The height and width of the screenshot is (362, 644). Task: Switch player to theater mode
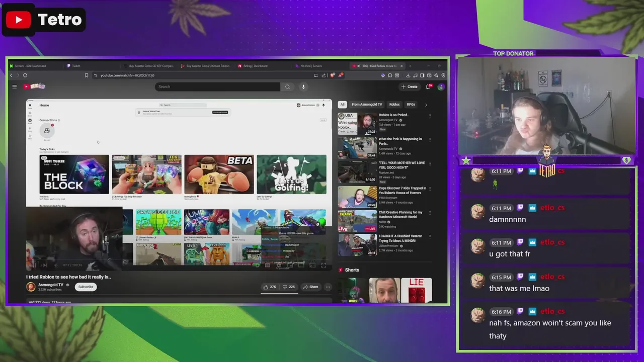301,265
